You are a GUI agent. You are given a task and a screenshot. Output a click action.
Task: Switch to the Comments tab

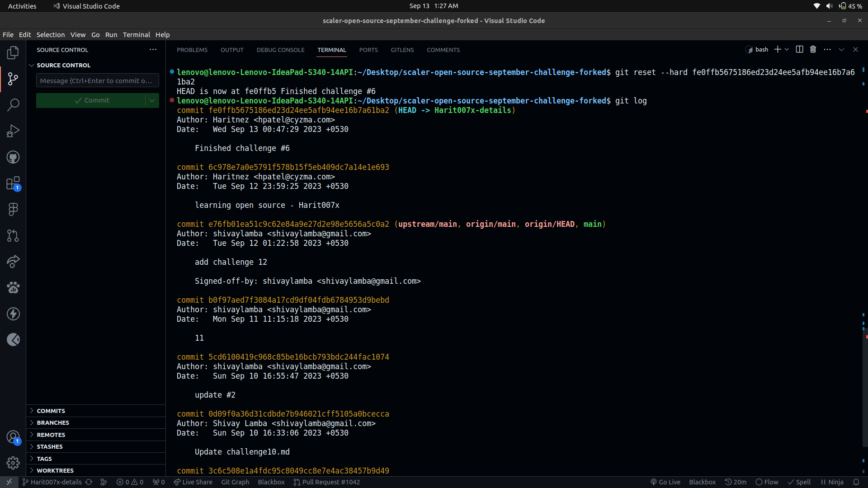tap(443, 50)
